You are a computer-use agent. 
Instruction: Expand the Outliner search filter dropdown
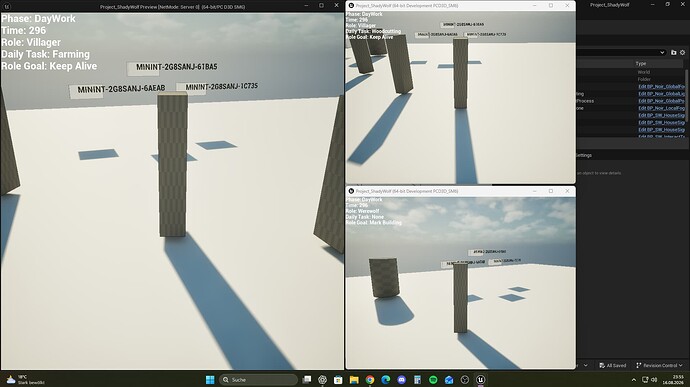point(662,52)
